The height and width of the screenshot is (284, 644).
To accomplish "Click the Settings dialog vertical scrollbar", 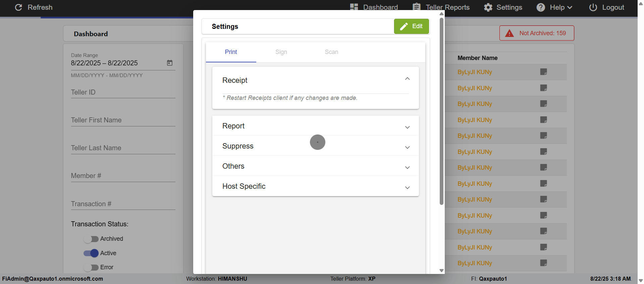I will click(x=441, y=111).
